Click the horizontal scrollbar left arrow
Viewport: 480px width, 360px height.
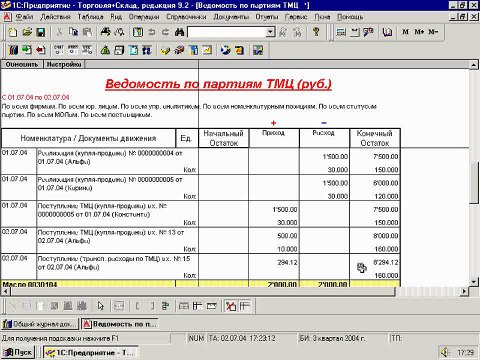click(5, 291)
